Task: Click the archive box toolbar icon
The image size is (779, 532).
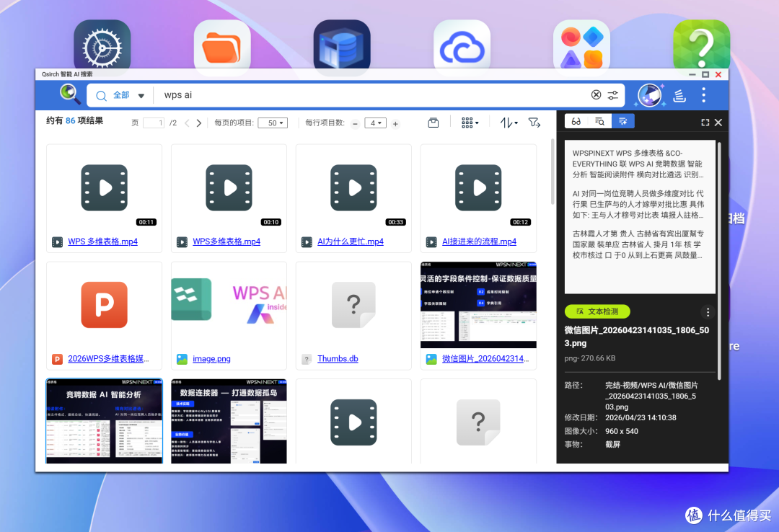Action: pos(433,123)
